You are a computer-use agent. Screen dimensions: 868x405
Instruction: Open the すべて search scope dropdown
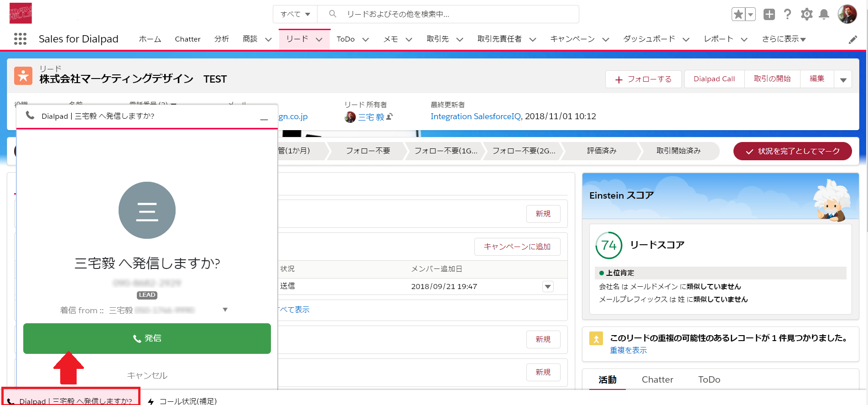pos(295,14)
